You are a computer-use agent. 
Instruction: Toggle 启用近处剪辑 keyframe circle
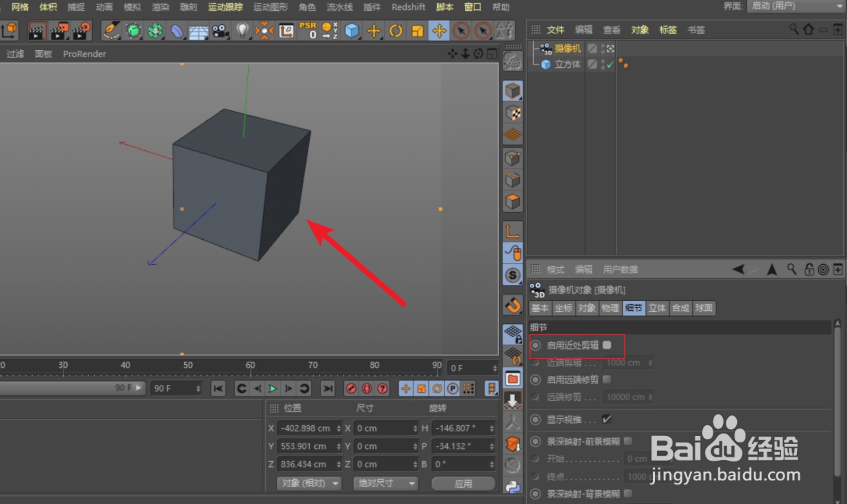(536, 345)
